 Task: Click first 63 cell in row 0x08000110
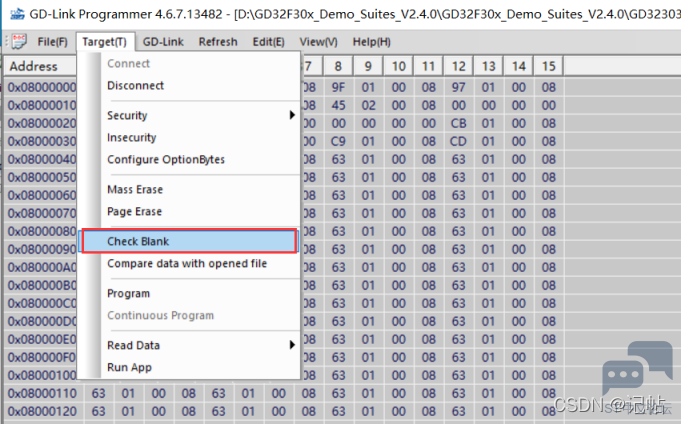[x=99, y=393]
